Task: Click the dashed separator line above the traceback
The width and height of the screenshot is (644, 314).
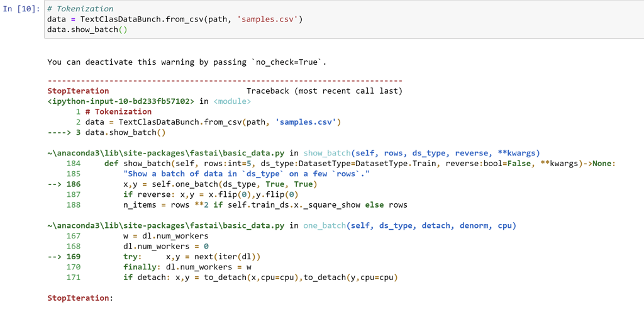Action: click(x=225, y=81)
